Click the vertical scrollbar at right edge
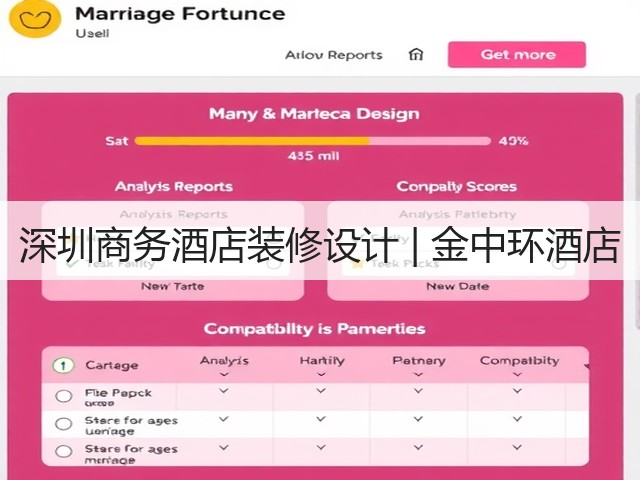 coord(637,210)
